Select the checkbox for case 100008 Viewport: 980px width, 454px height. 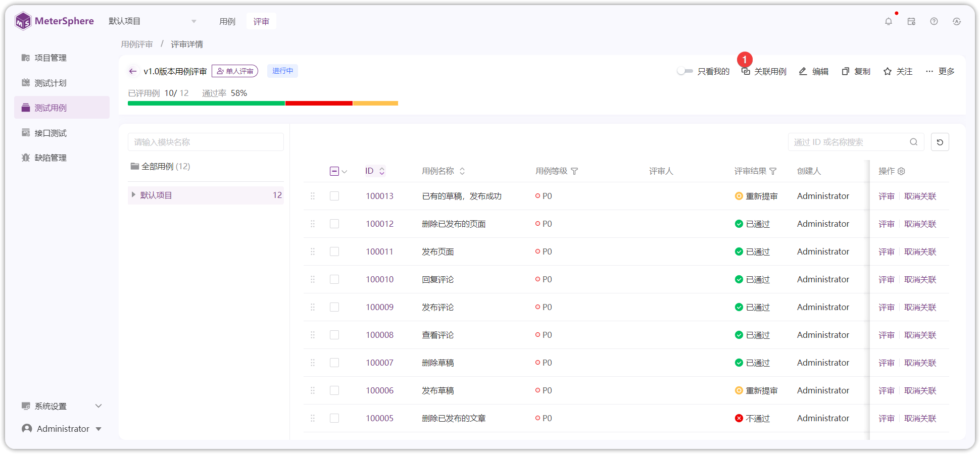[x=334, y=335]
